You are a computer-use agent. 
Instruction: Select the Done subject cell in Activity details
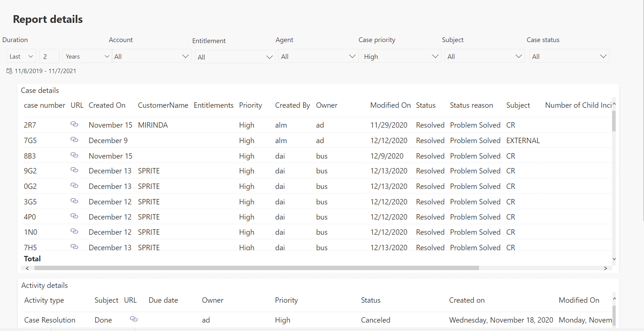pyautogui.click(x=103, y=320)
